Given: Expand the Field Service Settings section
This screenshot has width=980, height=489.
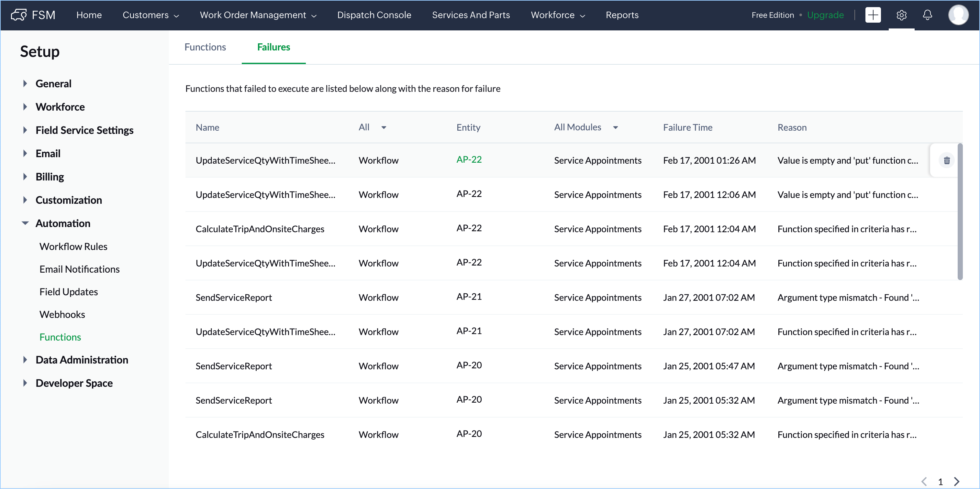Looking at the screenshot, I should pyautogui.click(x=25, y=130).
